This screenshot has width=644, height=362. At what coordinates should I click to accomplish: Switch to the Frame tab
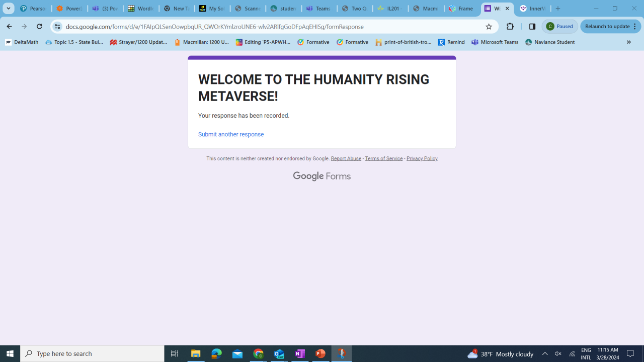462,9
